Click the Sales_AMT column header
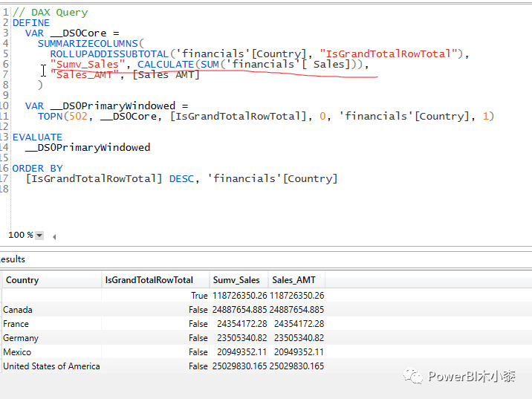Viewport: 532px width, 399px height. tap(293, 280)
